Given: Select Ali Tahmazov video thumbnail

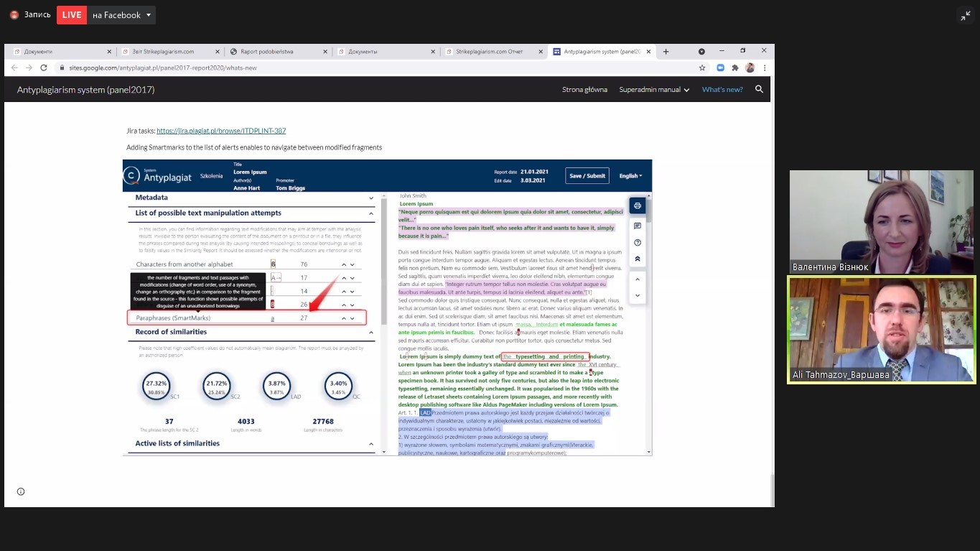Looking at the screenshot, I should pyautogui.click(x=881, y=330).
